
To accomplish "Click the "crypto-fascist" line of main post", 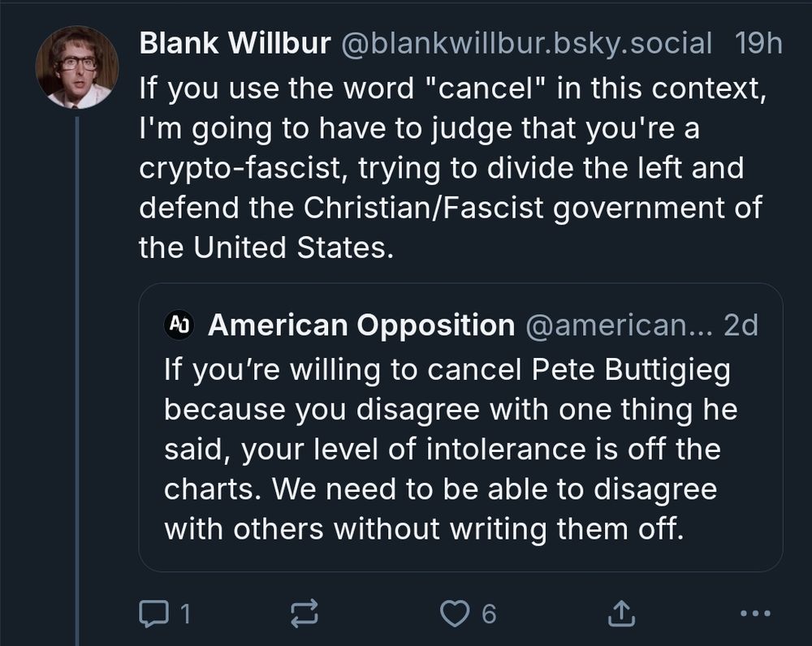I will [x=441, y=167].
